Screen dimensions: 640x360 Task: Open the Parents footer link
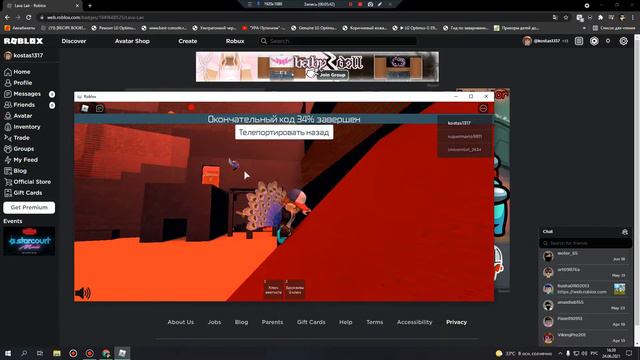pos(272,322)
